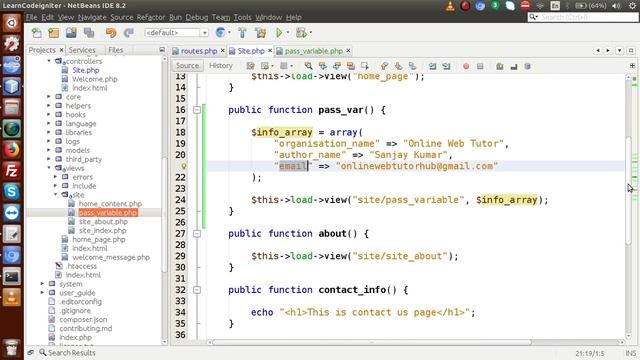Click the History view button
Viewport: 640px width, 360px height.
pyautogui.click(x=220, y=66)
